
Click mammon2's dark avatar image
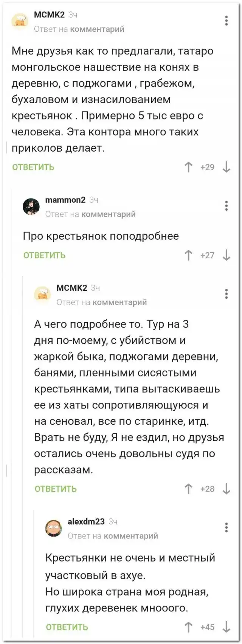point(31,206)
